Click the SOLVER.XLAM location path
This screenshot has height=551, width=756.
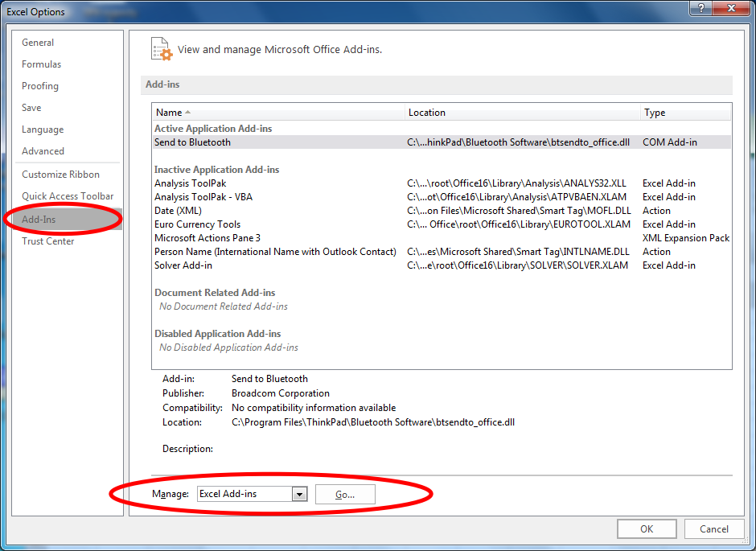517,265
